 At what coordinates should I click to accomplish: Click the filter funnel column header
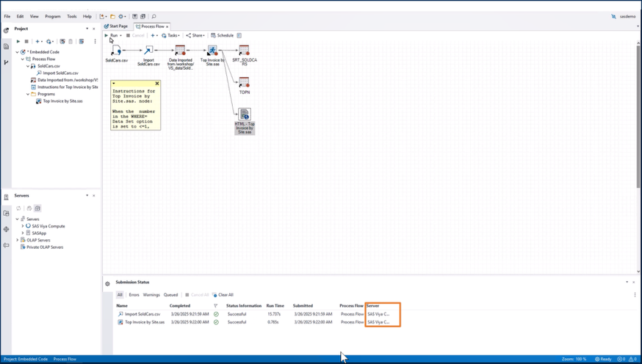216,306
